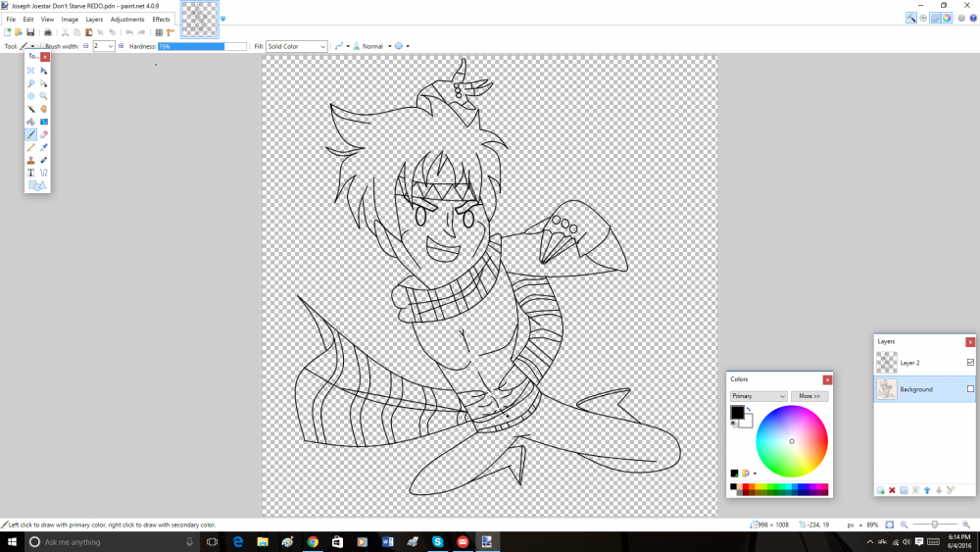Select the Gradient tool
980x552 pixels.
tap(44, 122)
